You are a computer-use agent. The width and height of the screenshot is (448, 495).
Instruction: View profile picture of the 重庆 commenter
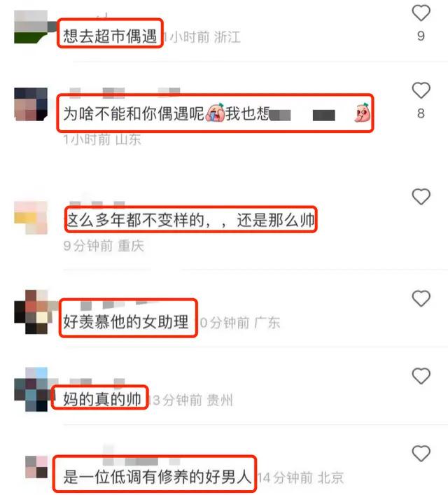coord(31,218)
